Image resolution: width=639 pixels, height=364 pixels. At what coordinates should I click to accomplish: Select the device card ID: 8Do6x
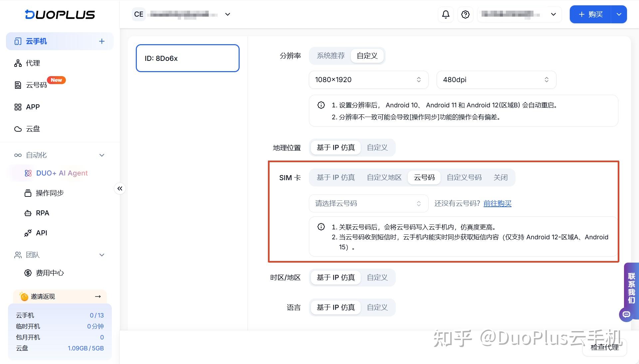tap(188, 58)
